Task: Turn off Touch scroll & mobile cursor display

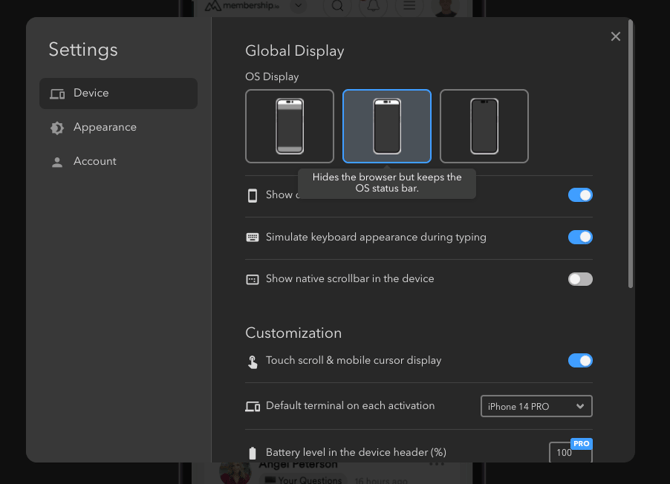Action: (580, 361)
